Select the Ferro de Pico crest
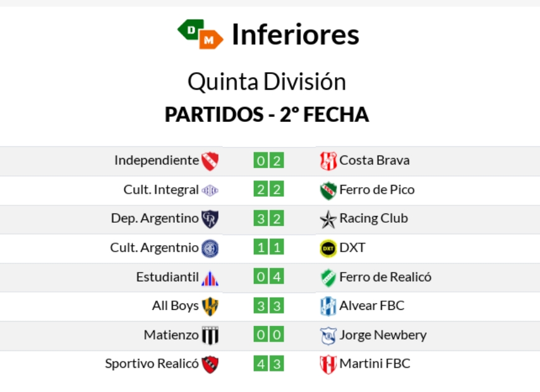The height and width of the screenshot is (392, 540). [328, 190]
